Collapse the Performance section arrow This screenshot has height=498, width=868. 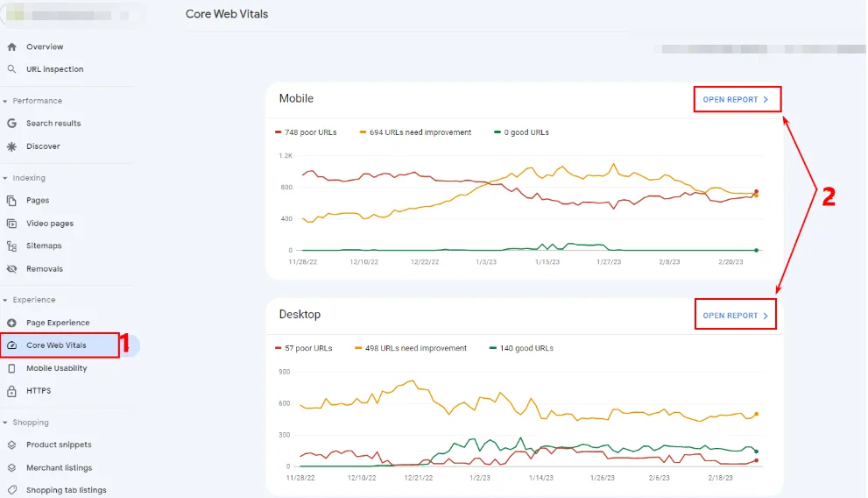point(5,102)
